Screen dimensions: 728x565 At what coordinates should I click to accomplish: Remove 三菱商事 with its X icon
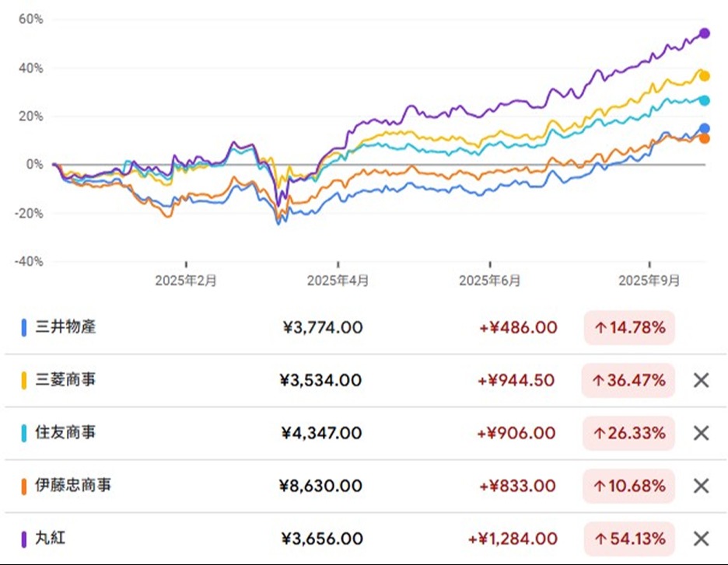701,381
